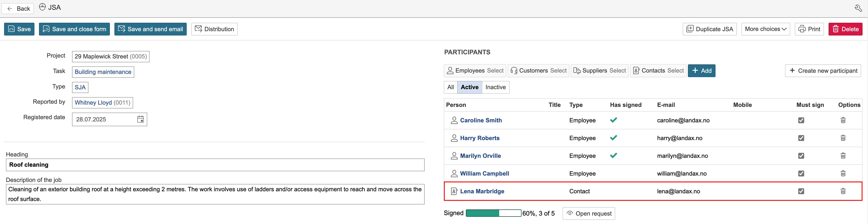
Task: Click Save and send email button
Action: tap(150, 29)
